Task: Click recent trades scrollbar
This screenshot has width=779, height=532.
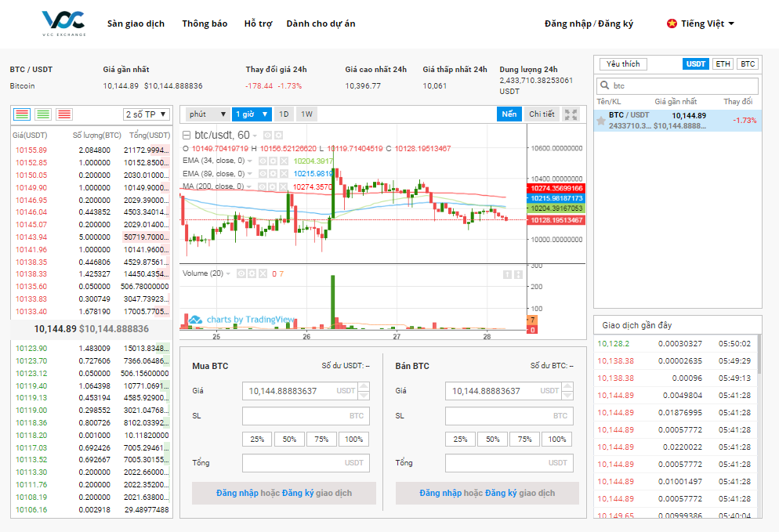Action: [x=759, y=353]
